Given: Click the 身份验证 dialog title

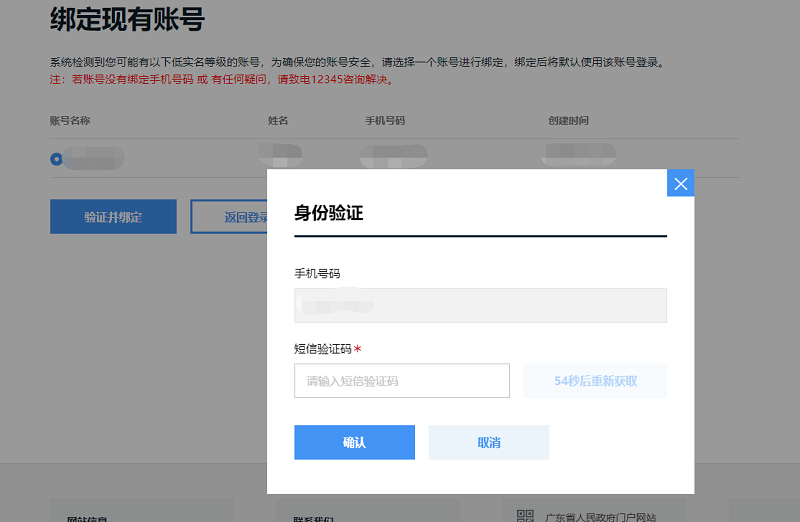Looking at the screenshot, I should (x=328, y=213).
